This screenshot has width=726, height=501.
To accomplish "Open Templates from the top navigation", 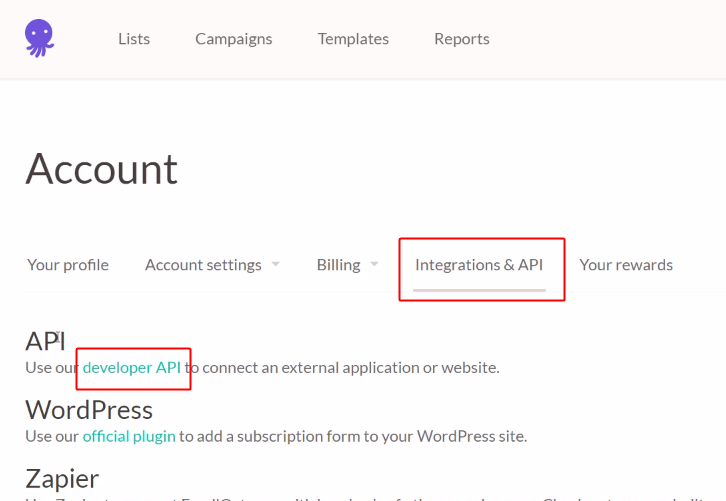I will (x=353, y=39).
